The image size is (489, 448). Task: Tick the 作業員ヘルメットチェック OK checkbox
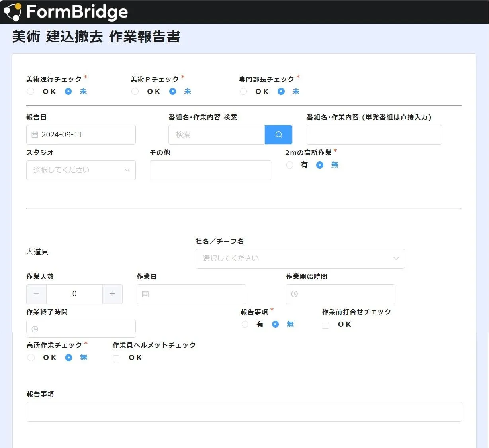click(116, 358)
